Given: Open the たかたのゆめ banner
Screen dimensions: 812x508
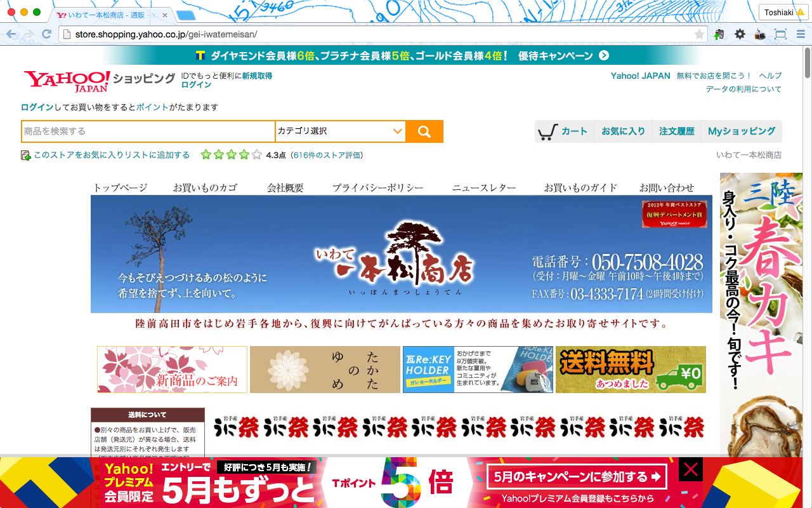Looking at the screenshot, I should pos(325,370).
